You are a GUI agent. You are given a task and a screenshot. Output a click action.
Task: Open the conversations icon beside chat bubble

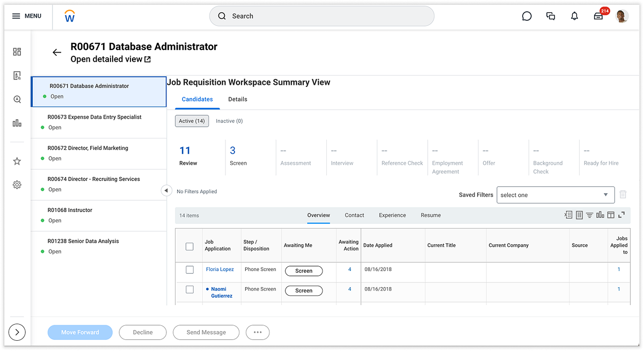point(551,16)
